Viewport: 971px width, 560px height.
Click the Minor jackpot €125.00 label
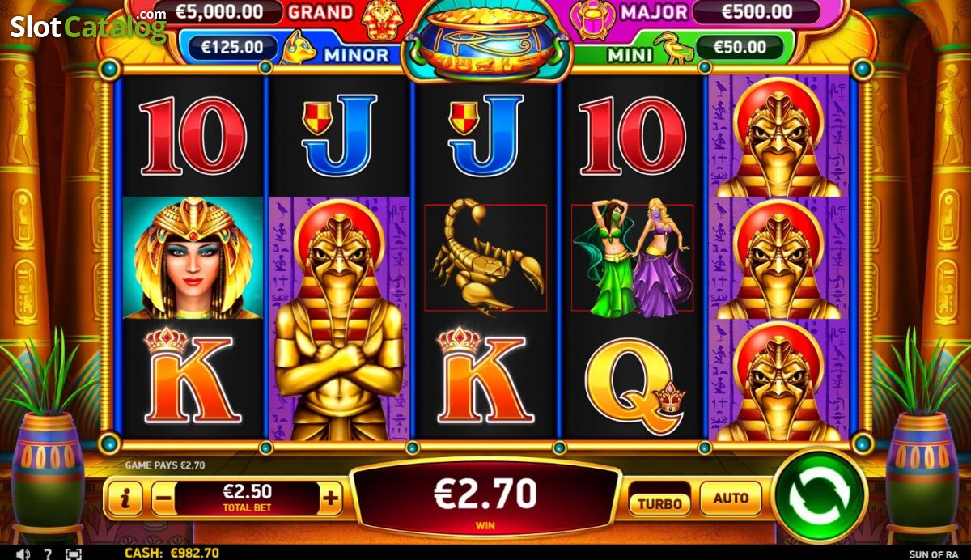tap(234, 47)
